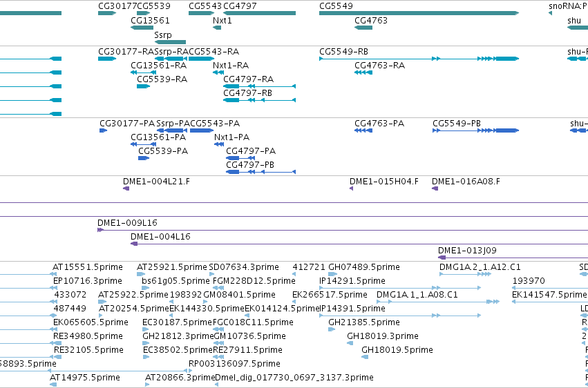Select the DME1-015H04.F label
This screenshot has width=588, height=388.
[384, 182]
